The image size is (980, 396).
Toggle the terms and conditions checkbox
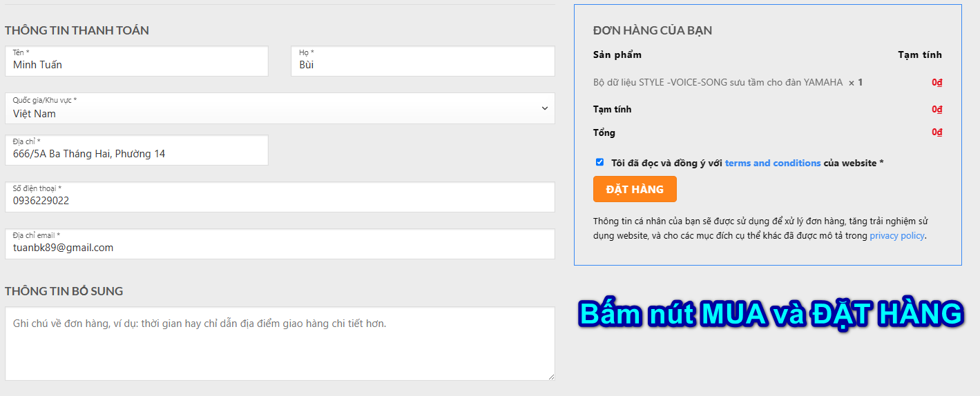(599, 162)
